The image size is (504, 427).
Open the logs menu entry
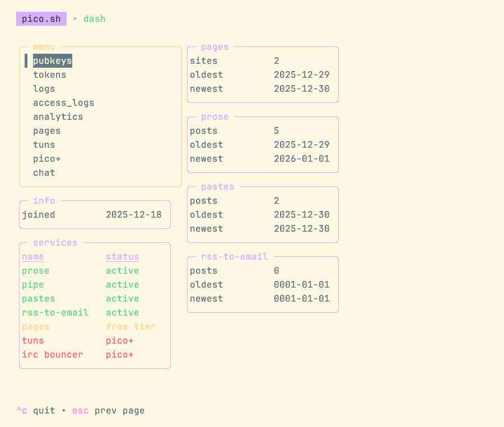44,88
